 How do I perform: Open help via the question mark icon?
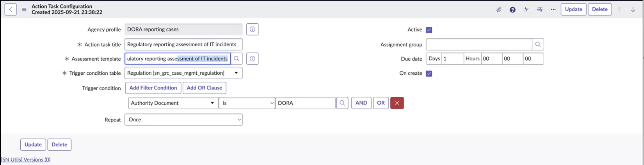[x=512, y=9]
